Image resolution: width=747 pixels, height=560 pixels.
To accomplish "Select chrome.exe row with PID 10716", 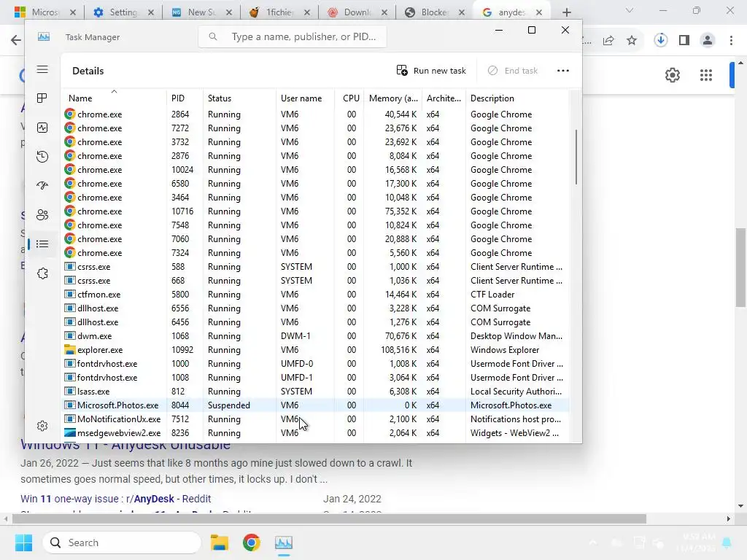I will (x=315, y=211).
